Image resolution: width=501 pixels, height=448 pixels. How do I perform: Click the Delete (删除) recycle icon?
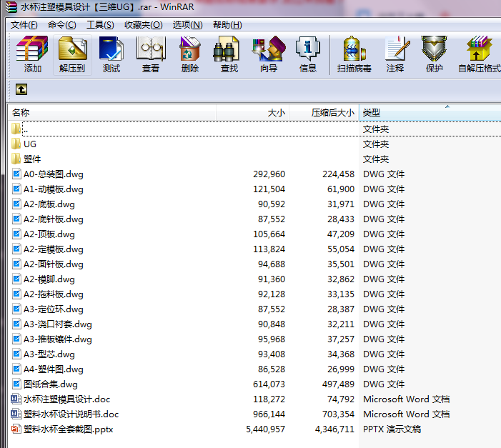190,54
